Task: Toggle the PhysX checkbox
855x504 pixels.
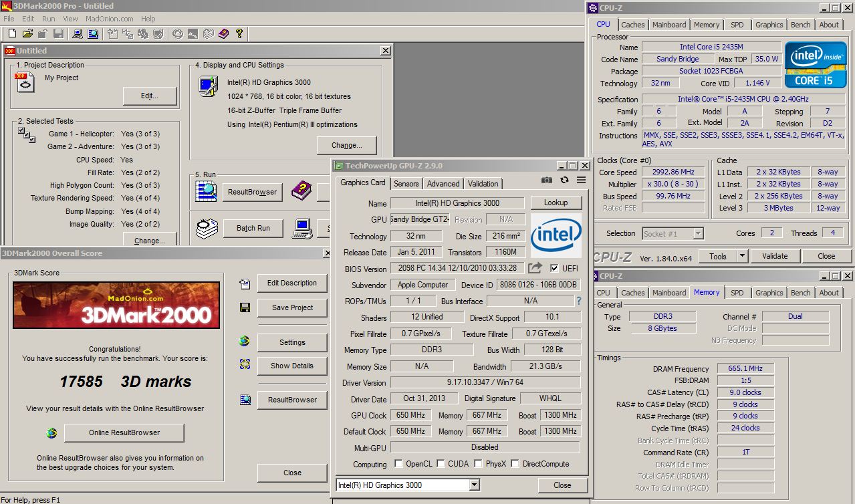Action: point(479,463)
